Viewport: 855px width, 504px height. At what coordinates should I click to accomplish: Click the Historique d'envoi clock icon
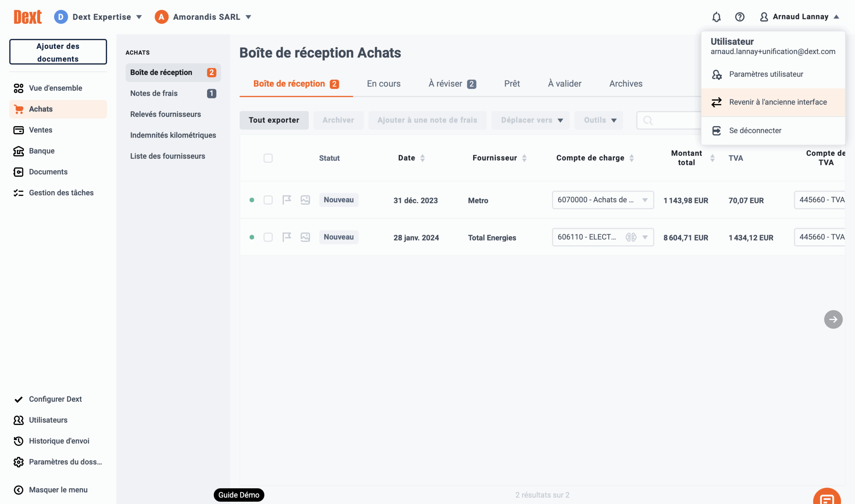pos(18,441)
